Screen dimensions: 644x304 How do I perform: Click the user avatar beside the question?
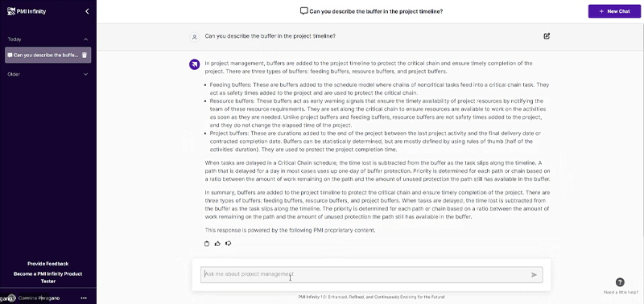(x=194, y=37)
